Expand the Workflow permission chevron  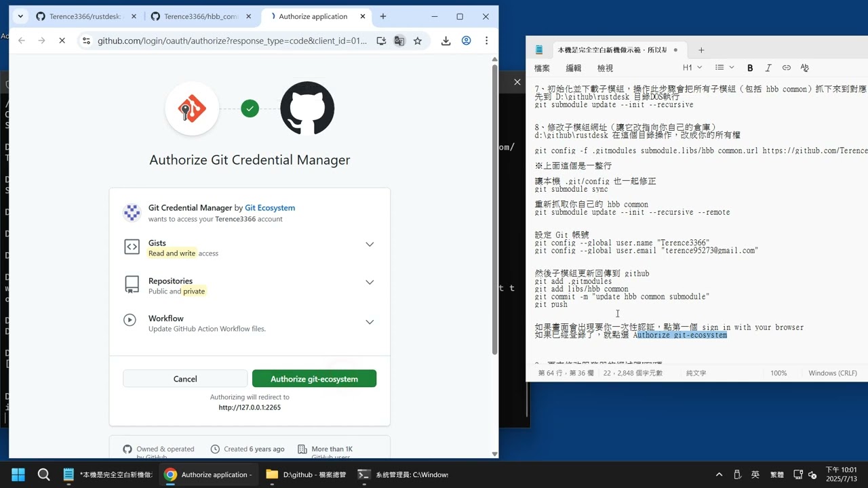pos(370,322)
